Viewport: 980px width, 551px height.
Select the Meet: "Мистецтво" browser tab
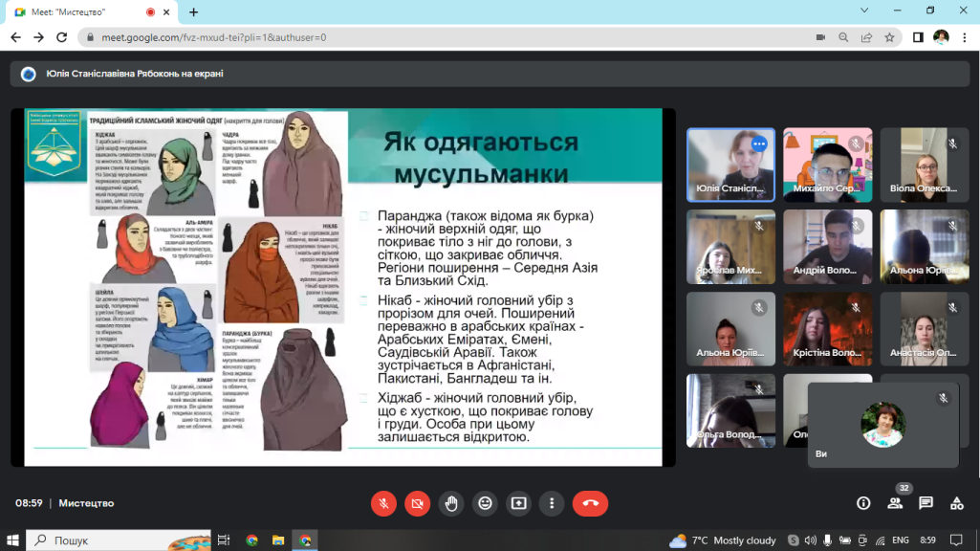pos(81,11)
